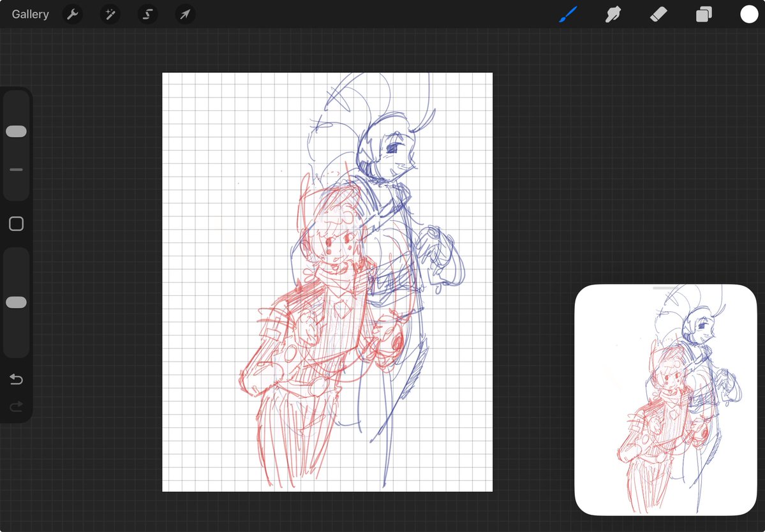Click the brush opacity slider handle
The height and width of the screenshot is (532, 765).
pos(16,302)
